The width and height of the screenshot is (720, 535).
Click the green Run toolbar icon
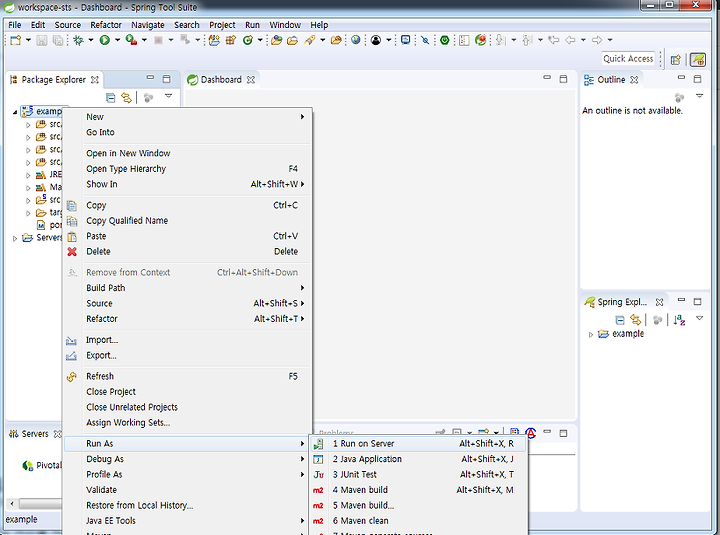[105, 40]
